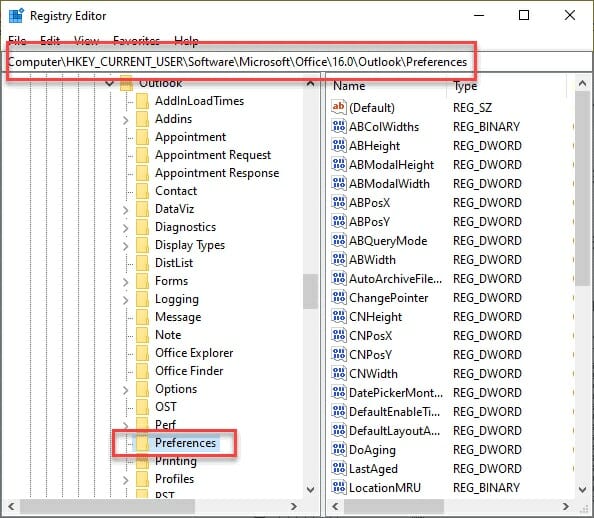Screen dimensions: 594x518
Task: Expand the Display Types key
Action: 126,246
